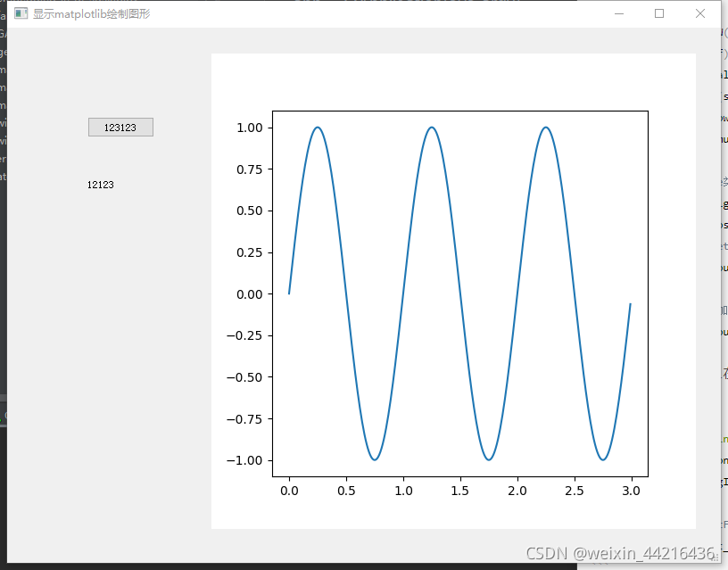Image resolution: width=728 pixels, height=570 pixels.
Task: Click x-axis tick label 2.0
Action: click(517, 492)
